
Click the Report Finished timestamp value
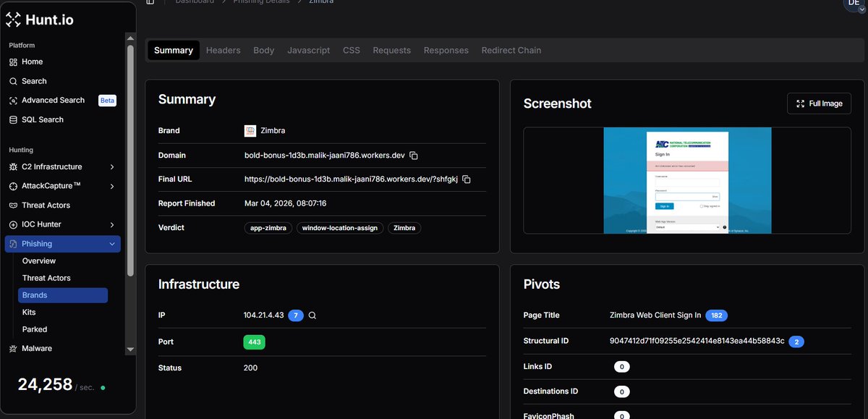(x=286, y=203)
